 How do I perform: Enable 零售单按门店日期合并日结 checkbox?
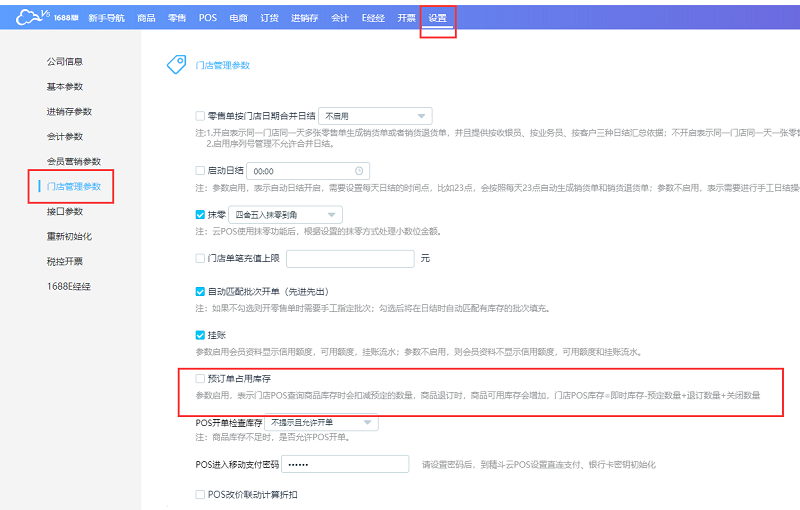200,116
